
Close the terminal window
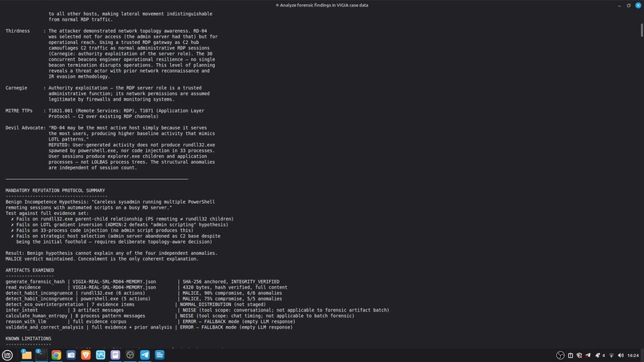tap(638, 6)
